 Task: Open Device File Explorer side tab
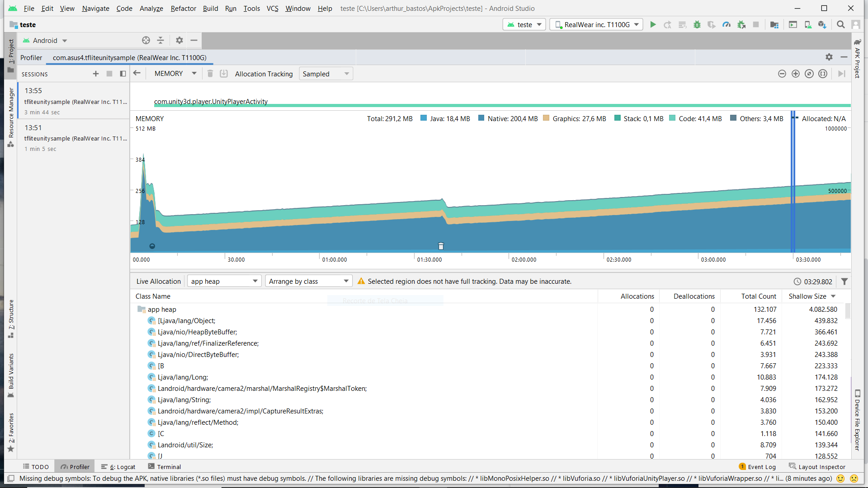[x=857, y=420]
